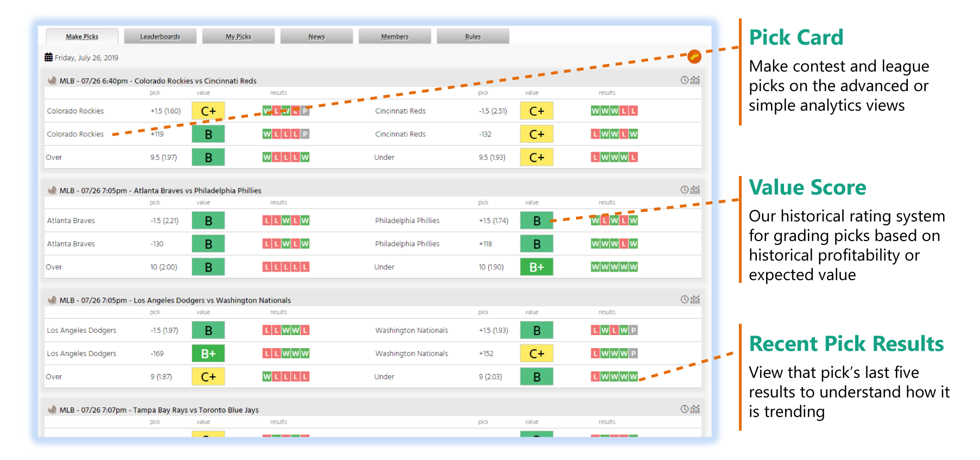Open the News tab

point(317,36)
